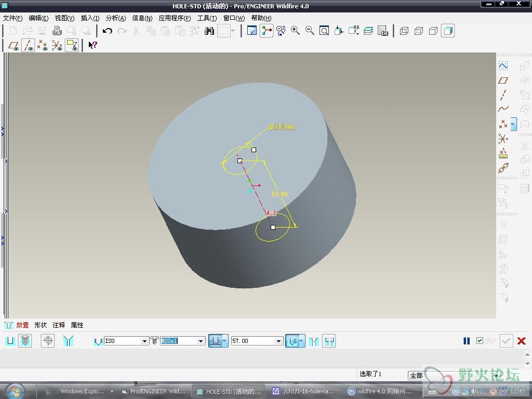532x399 pixels.
Task: Toggle the preview checkbox
Action: (x=480, y=340)
